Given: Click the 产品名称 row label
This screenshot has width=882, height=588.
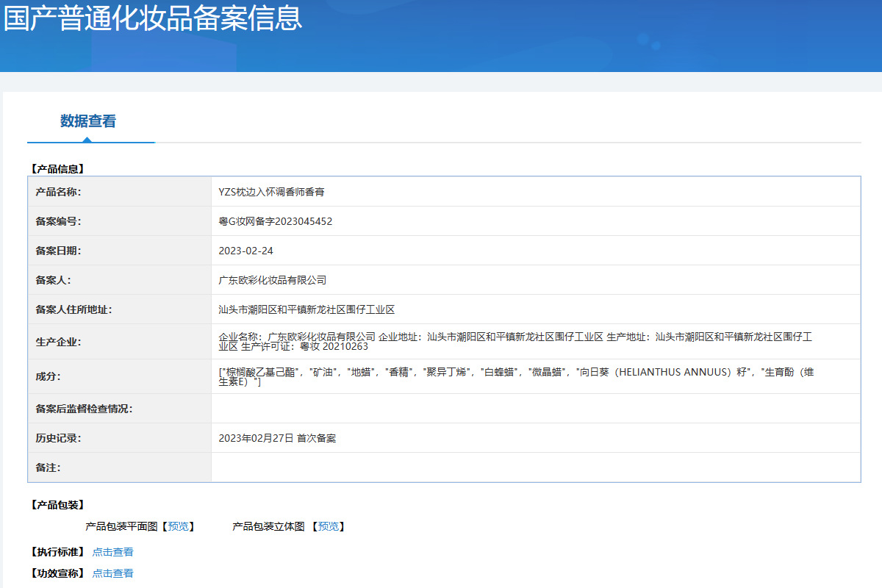Looking at the screenshot, I should pyautogui.click(x=58, y=192).
